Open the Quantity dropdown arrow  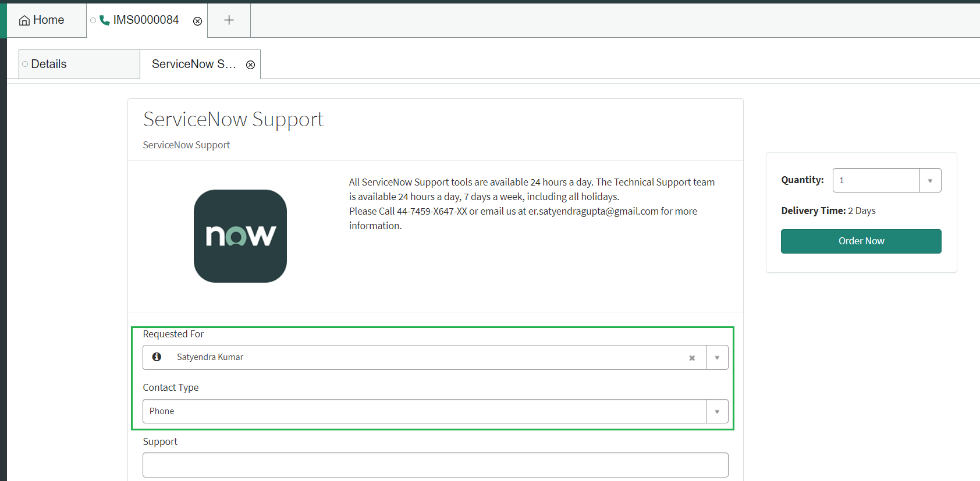[x=930, y=181]
